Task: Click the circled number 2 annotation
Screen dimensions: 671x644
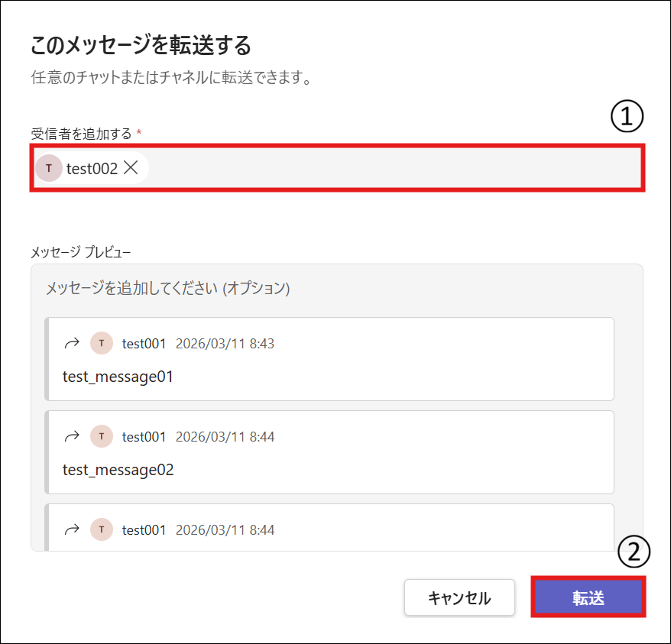Action: click(634, 554)
